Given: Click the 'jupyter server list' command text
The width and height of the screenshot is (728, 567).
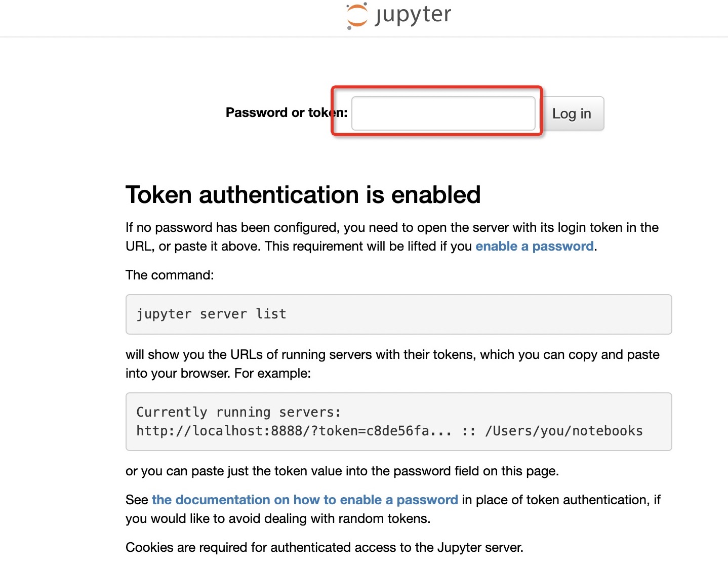Looking at the screenshot, I should [x=211, y=314].
